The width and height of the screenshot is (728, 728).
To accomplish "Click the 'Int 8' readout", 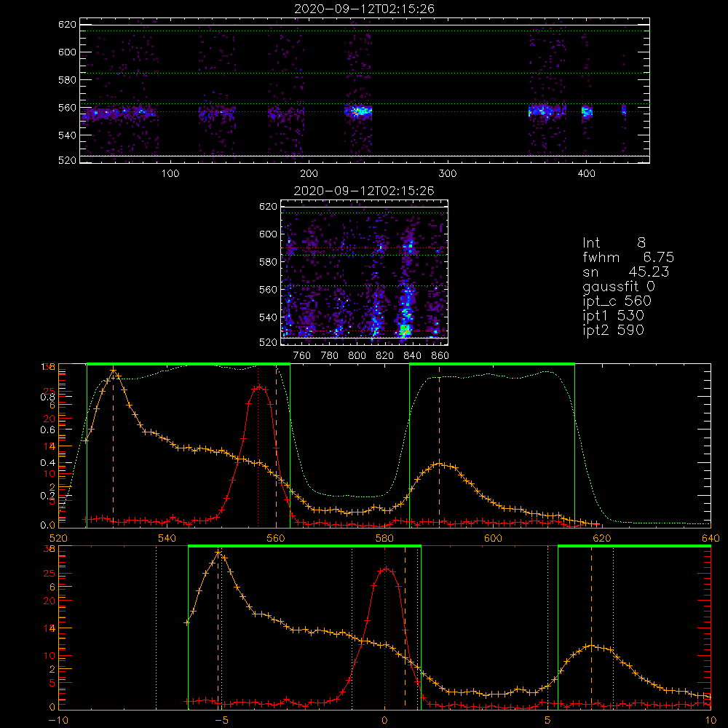I will point(614,243).
